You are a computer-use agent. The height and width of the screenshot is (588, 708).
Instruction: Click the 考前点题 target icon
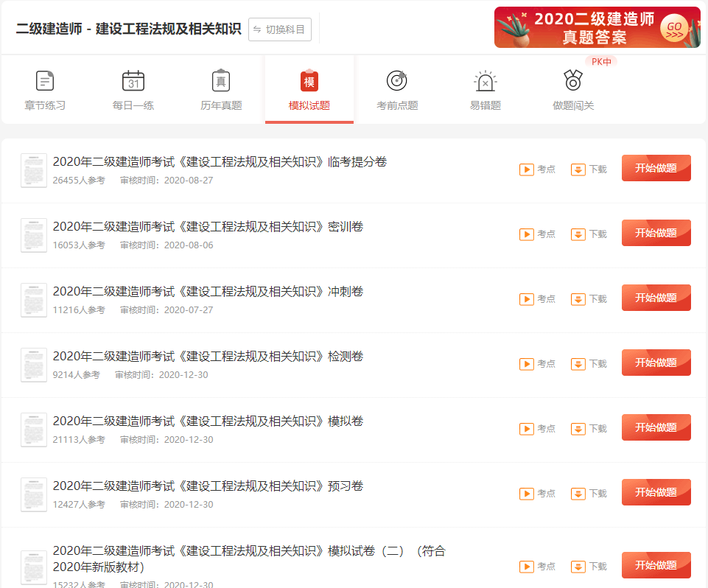click(x=397, y=81)
